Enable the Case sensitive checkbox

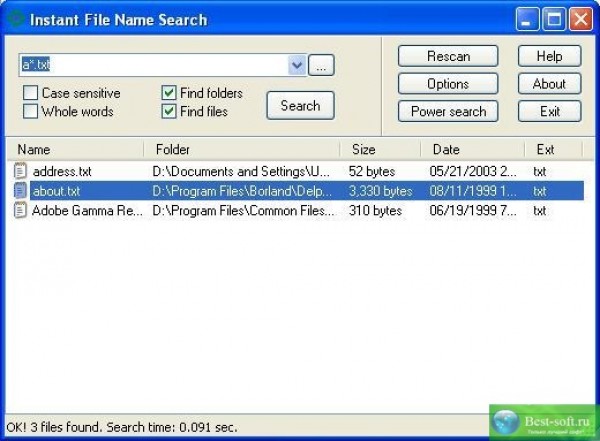click(30, 93)
